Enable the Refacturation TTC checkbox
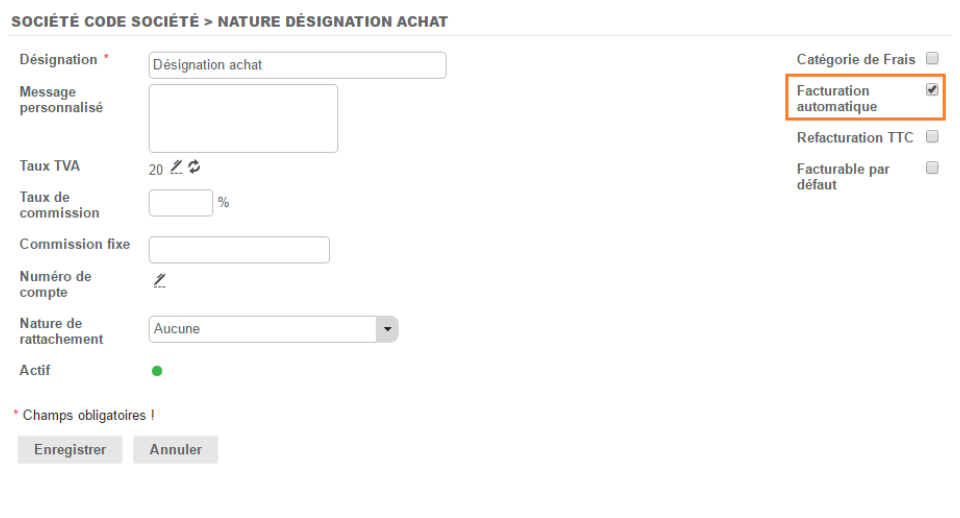 [932, 137]
